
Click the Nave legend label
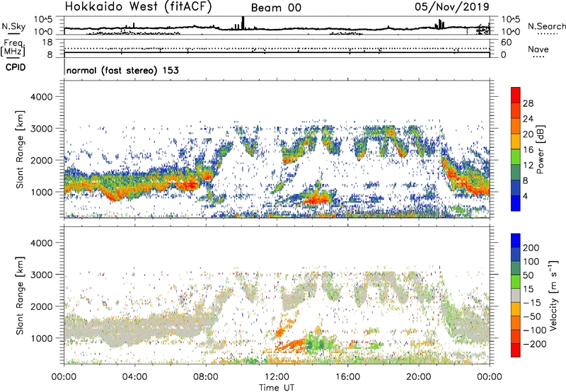(x=538, y=49)
